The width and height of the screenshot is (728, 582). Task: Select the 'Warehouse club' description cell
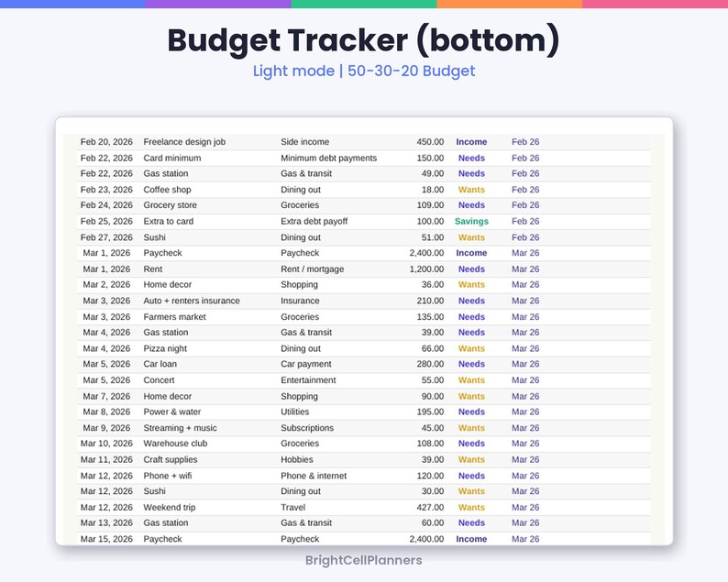pos(175,444)
